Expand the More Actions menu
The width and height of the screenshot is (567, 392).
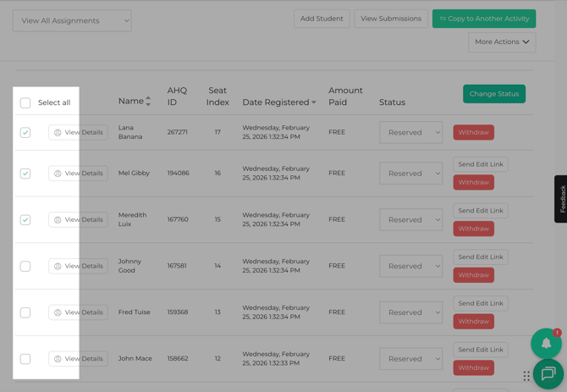(x=502, y=41)
